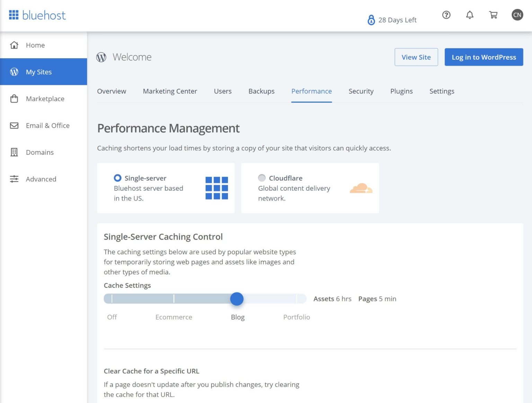Open the CN account avatar menu
This screenshot has width=532, height=403.
click(x=517, y=15)
